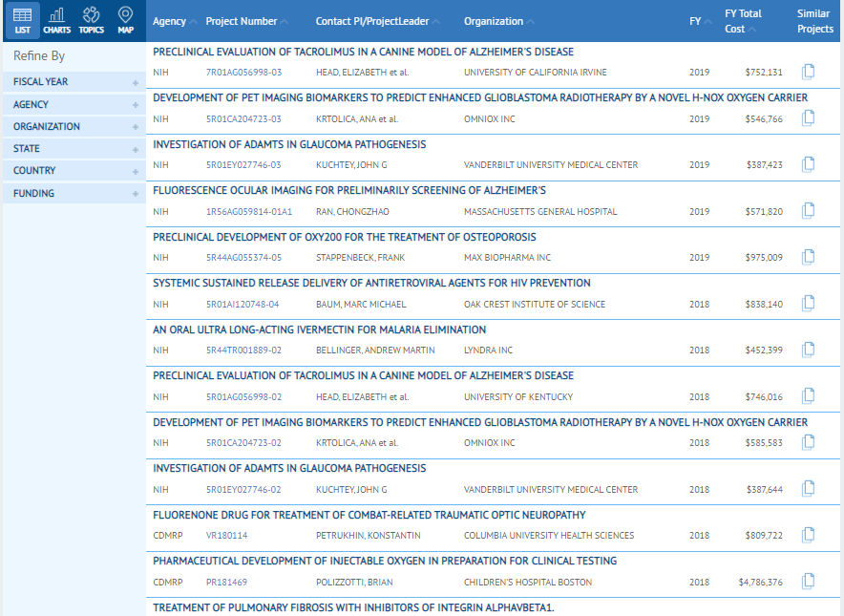Open the Charts view tab
Screen dimensions: 844x616
coord(56,21)
